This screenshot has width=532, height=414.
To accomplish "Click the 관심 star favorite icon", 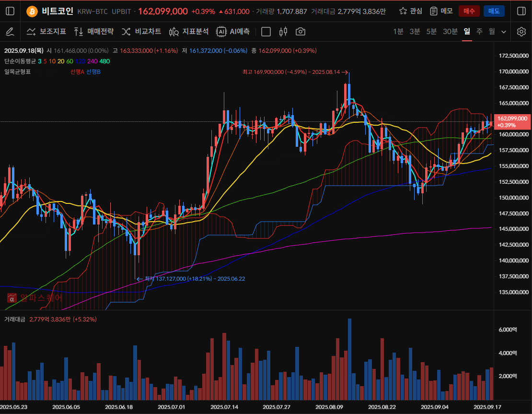I will (x=403, y=11).
